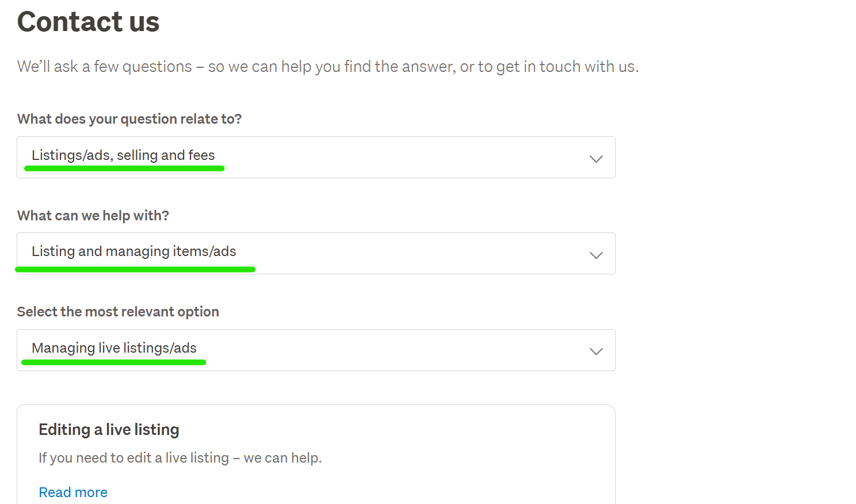Click the chevron beside Listing and managing items/ads

pos(596,255)
